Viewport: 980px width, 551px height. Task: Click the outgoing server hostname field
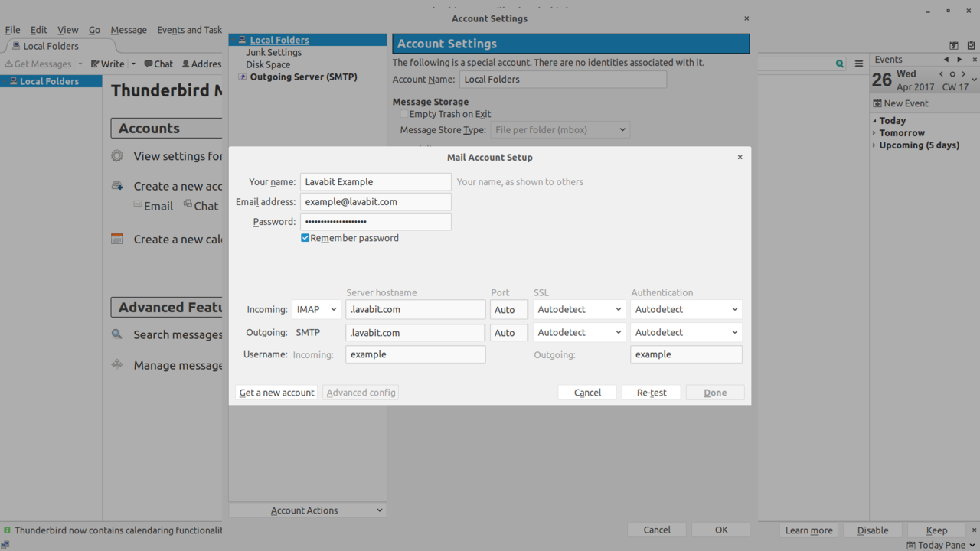[416, 332]
